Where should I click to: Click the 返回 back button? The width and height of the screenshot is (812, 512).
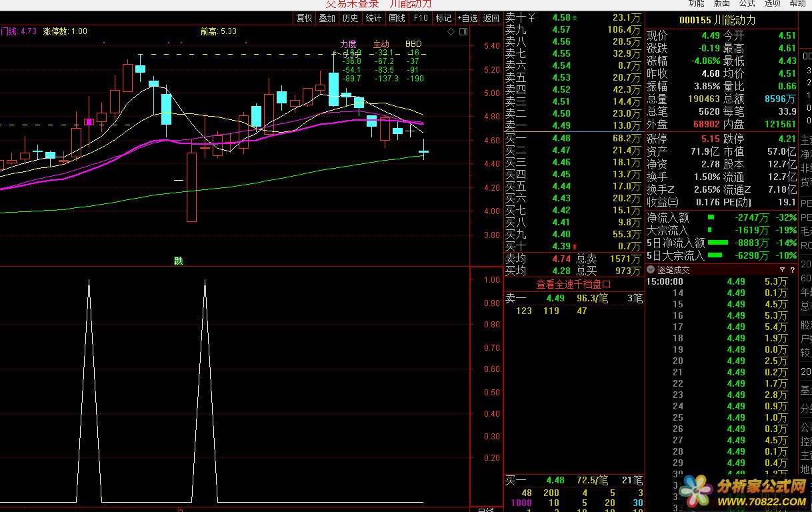pyautogui.click(x=491, y=18)
